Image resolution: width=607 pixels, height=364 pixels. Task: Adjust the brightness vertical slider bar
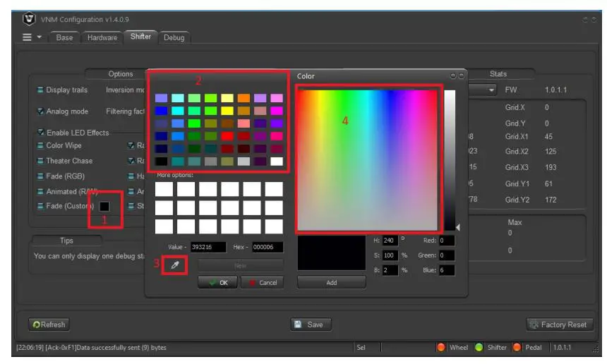coord(450,160)
